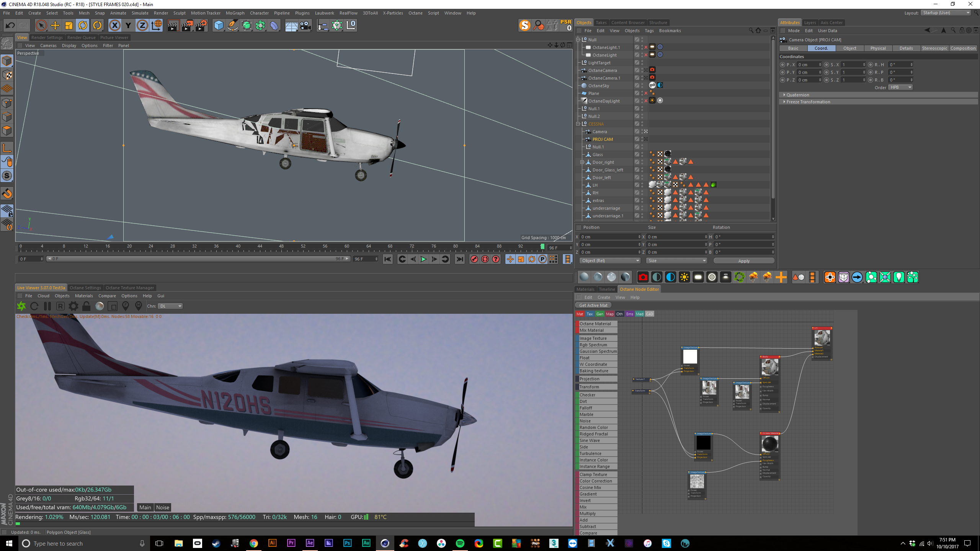Viewport: 980px width, 551px height.
Task: Open the HPB rotation Order dropdown
Action: pos(900,88)
